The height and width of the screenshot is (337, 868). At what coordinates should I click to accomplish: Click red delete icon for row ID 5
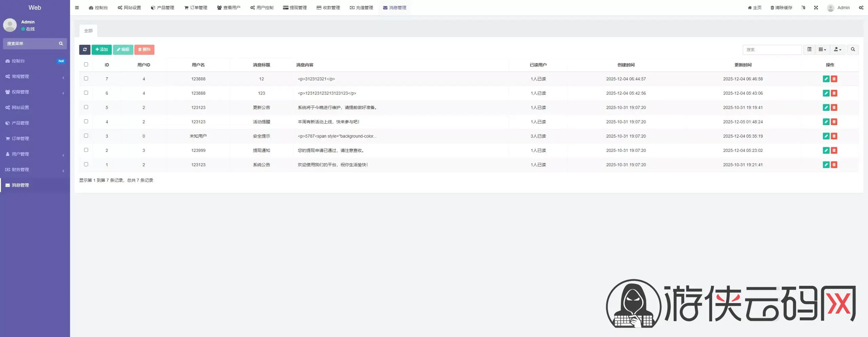pos(834,107)
